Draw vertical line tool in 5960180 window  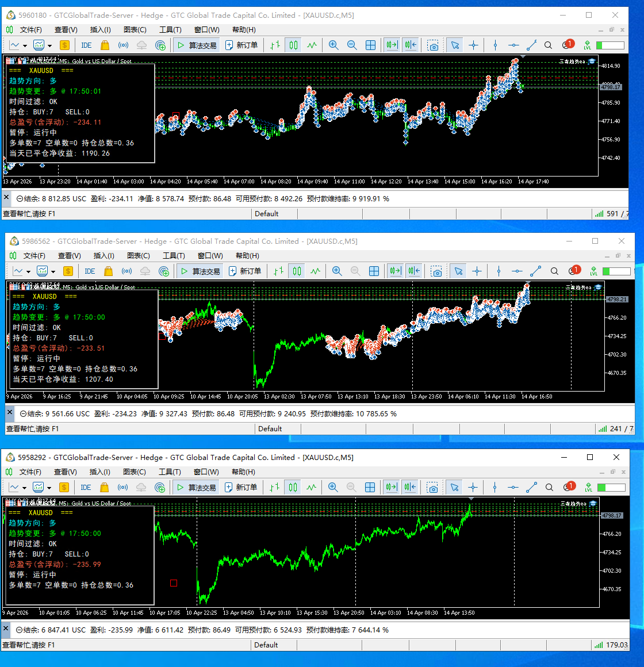tap(495, 45)
